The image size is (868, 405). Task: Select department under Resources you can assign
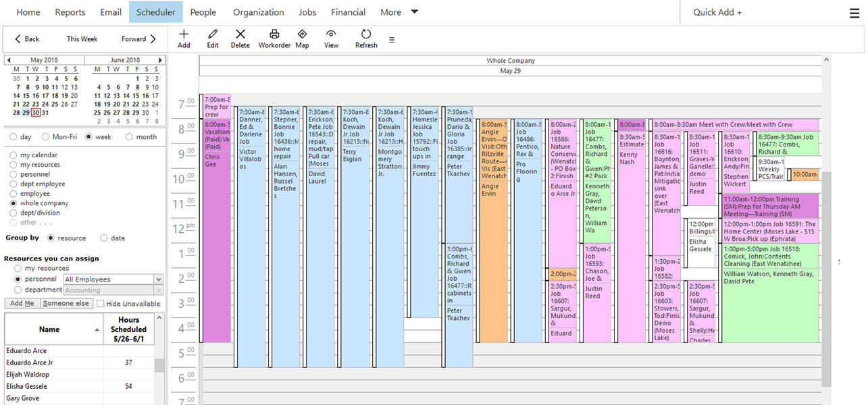click(x=18, y=290)
